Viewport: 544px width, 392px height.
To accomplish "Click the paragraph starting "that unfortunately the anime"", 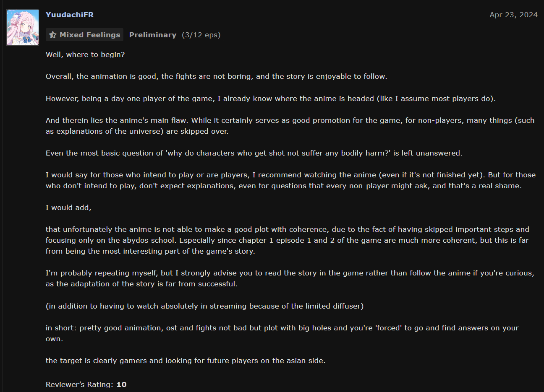I will [x=287, y=240].
